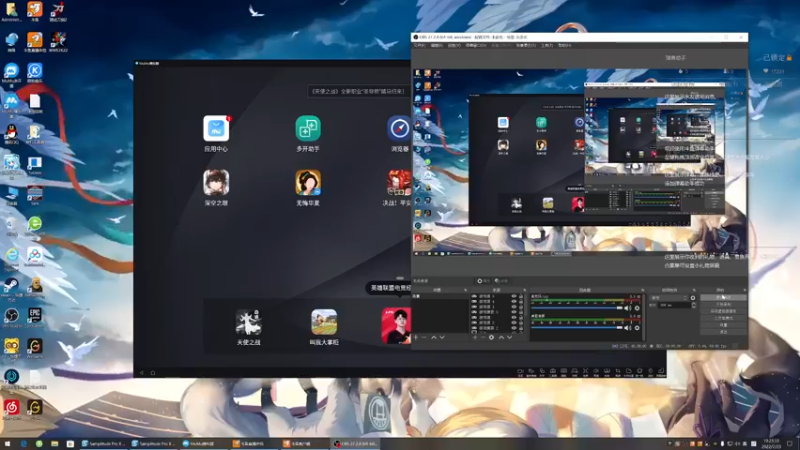The width and height of the screenshot is (800, 450).
Task: Click the pop-out icon on 转场特效 header
Action: tap(694, 290)
